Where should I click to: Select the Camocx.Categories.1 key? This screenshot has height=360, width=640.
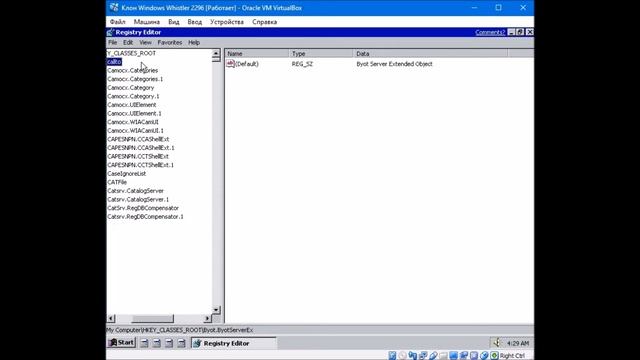coord(135,79)
